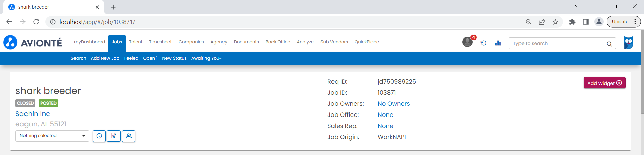Open the Word document icon button
Viewport: 644px width, 155px height.
click(114, 136)
